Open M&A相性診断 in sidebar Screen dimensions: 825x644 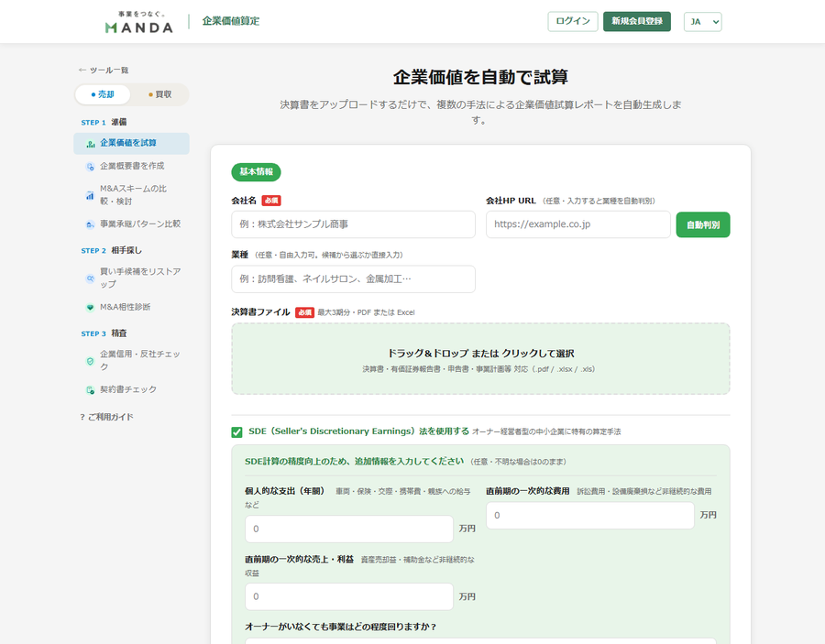coord(131,307)
